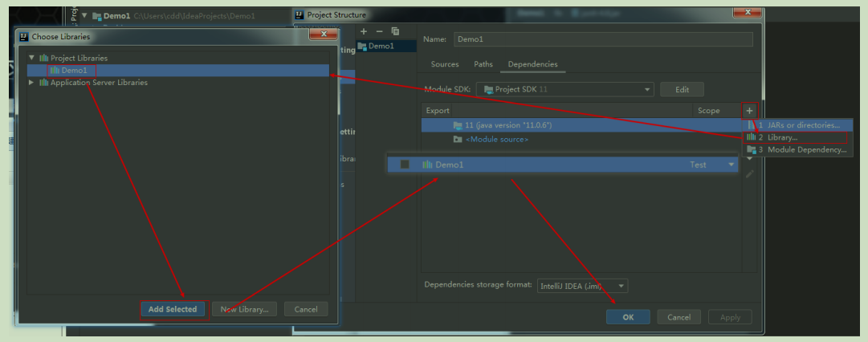Switch to the Paths tab
The height and width of the screenshot is (342, 868).
(483, 64)
